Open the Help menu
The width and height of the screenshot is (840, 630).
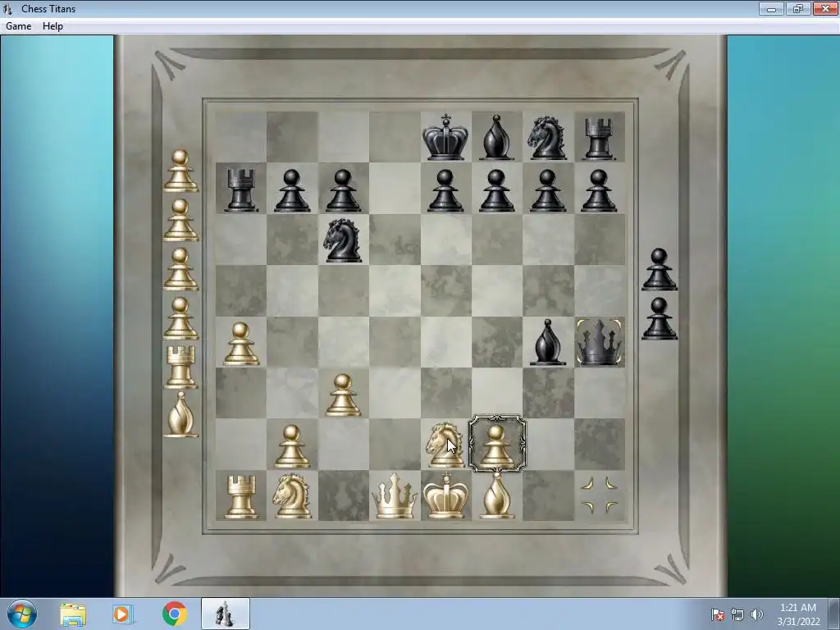(52, 26)
